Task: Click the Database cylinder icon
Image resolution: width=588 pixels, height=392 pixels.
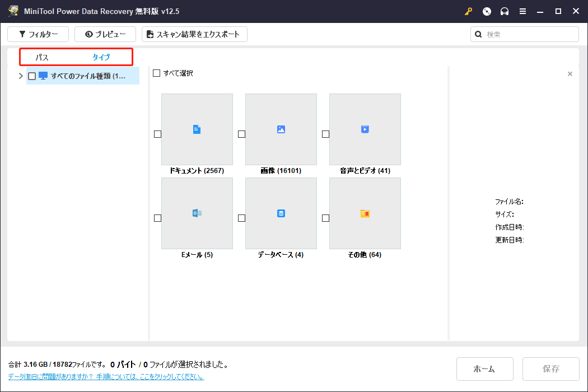Action: (281, 213)
